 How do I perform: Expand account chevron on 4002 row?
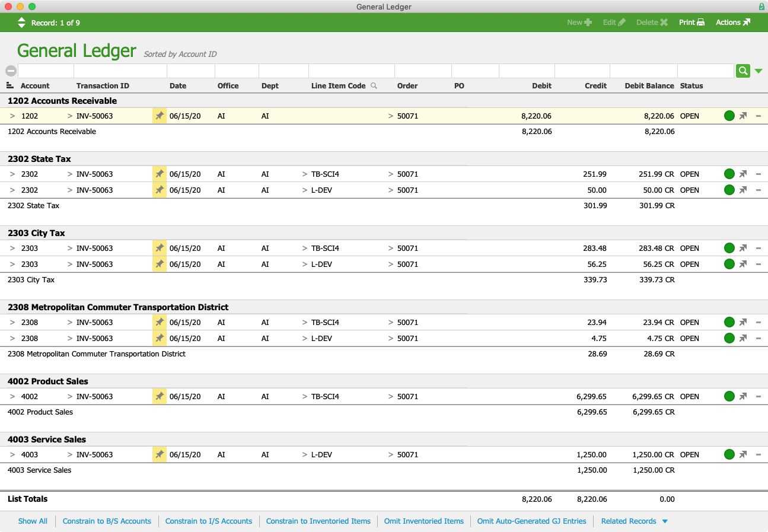click(x=12, y=397)
